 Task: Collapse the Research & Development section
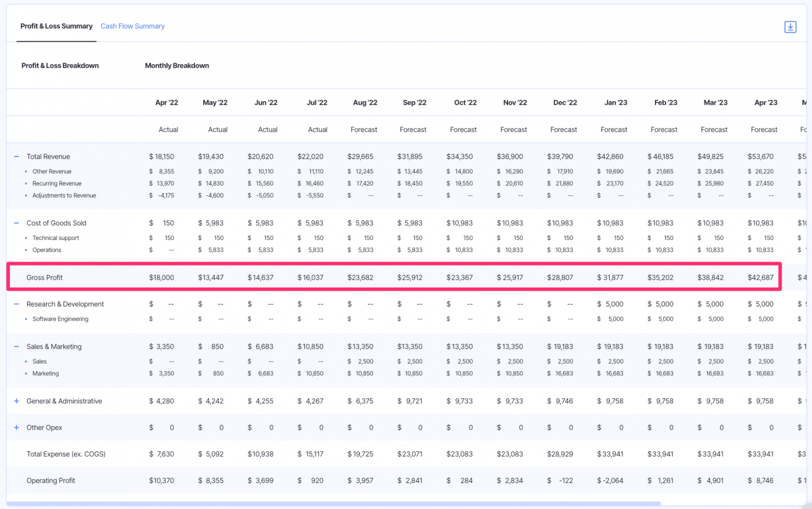click(x=16, y=304)
